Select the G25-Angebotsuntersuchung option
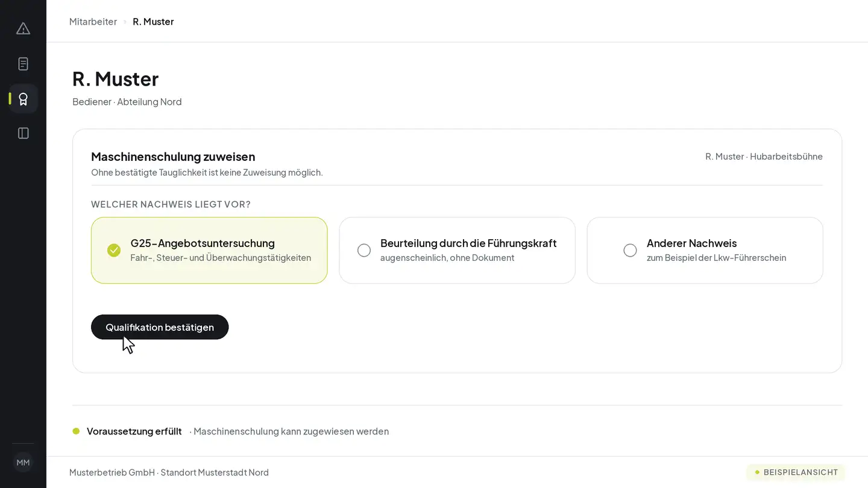Image resolution: width=868 pixels, height=488 pixels. (x=209, y=250)
